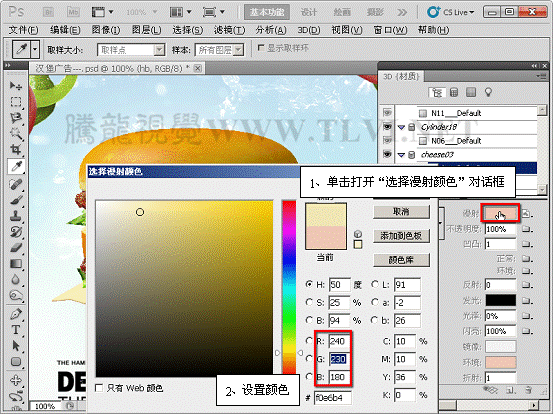The width and height of the screenshot is (553, 414).
Task: Click the black self-illumination swatch
Action: [500, 300]
